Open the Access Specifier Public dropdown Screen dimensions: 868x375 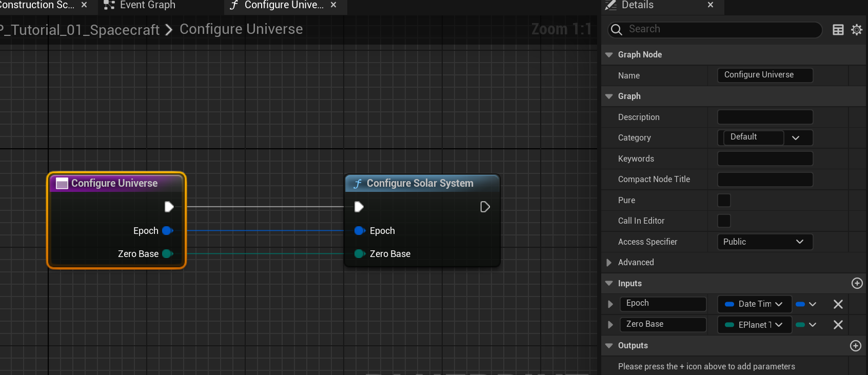coord(764,242)
